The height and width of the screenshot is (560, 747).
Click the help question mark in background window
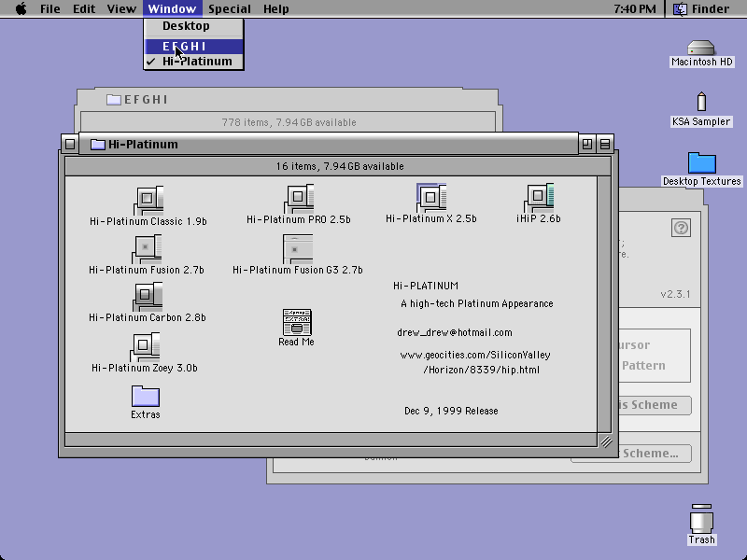click(x=681, y=228)
